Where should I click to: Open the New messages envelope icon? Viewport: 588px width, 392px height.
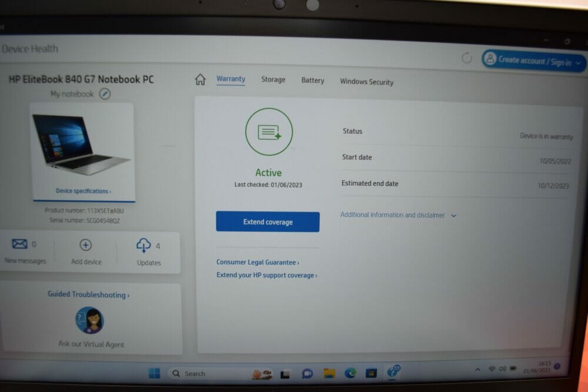19,244
